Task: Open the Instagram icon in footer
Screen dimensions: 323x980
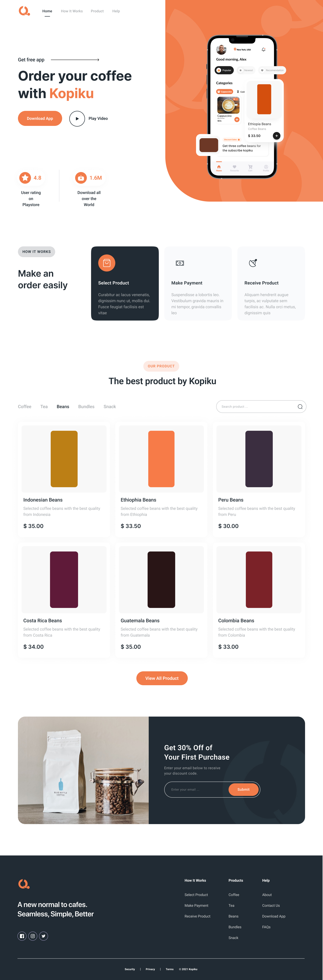Action: (x=33, y=936)
